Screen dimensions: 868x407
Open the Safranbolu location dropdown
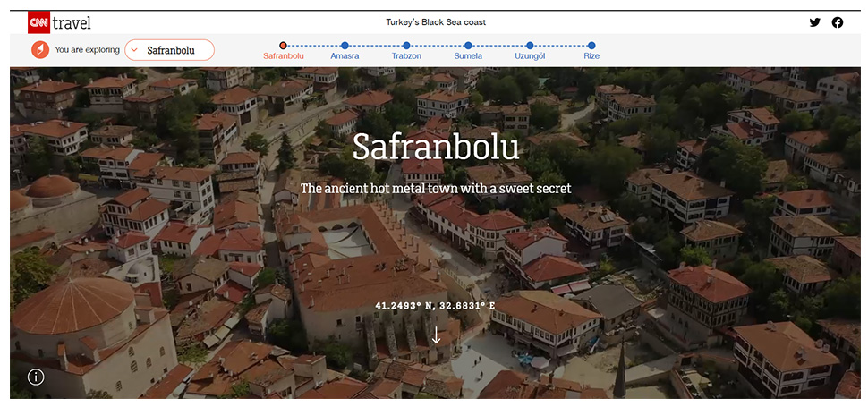pyautogui.click(x=169, y=50)
